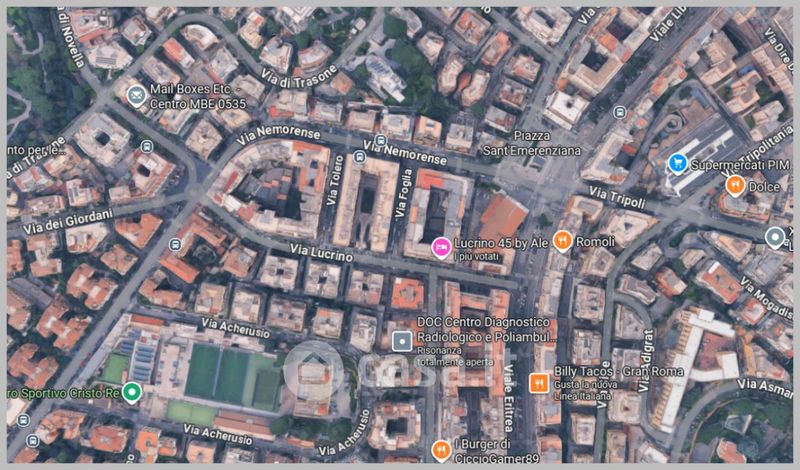The image size is (800, 470).
Task: Click the Lucrino 45 by Ale hotel marker
Action: (441, 249)
